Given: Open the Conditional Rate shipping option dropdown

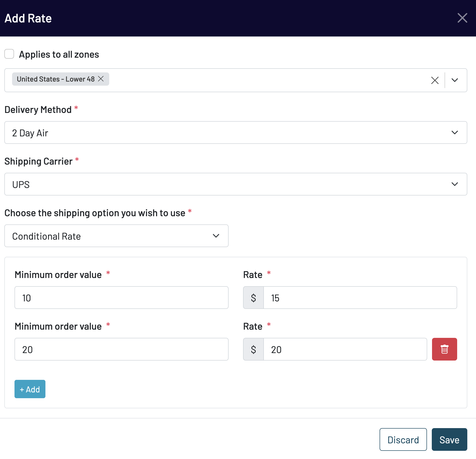Looking at the screenshot, I should click(116, 236).
